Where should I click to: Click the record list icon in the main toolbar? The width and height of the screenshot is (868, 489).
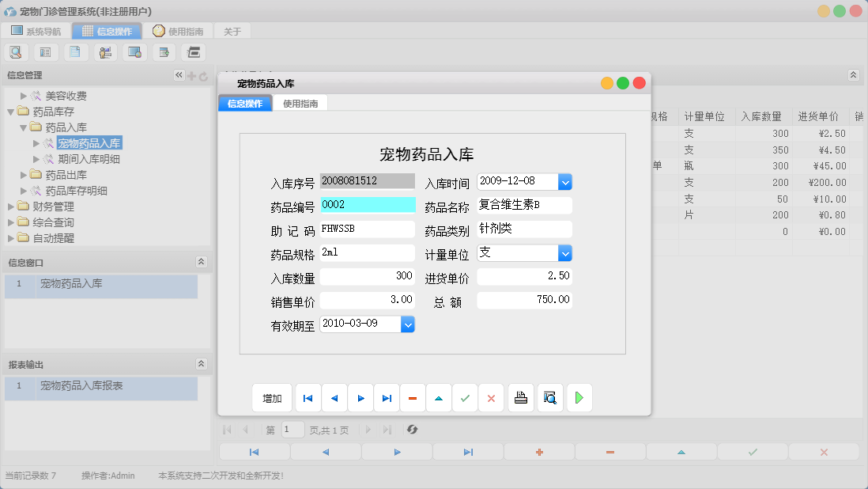45,51
